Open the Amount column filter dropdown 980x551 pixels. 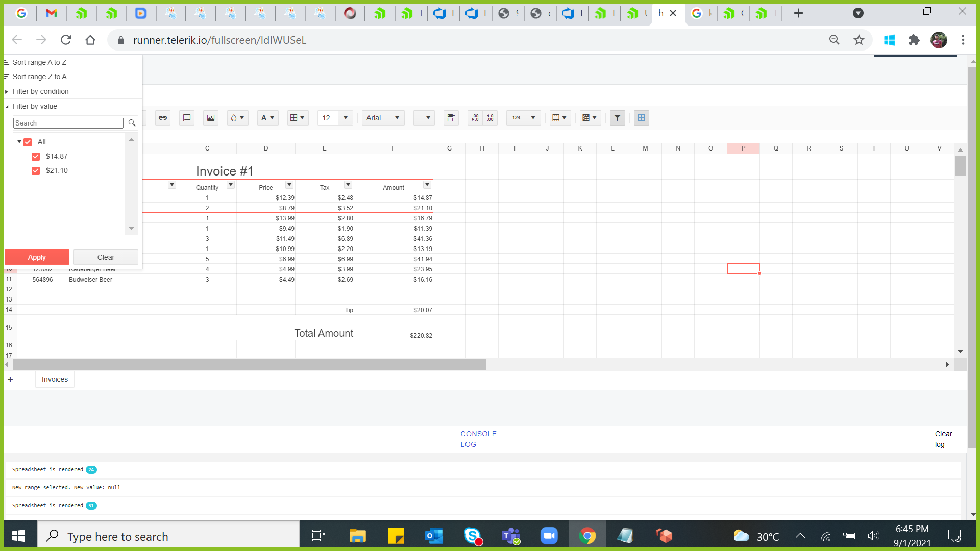(427, 185)
